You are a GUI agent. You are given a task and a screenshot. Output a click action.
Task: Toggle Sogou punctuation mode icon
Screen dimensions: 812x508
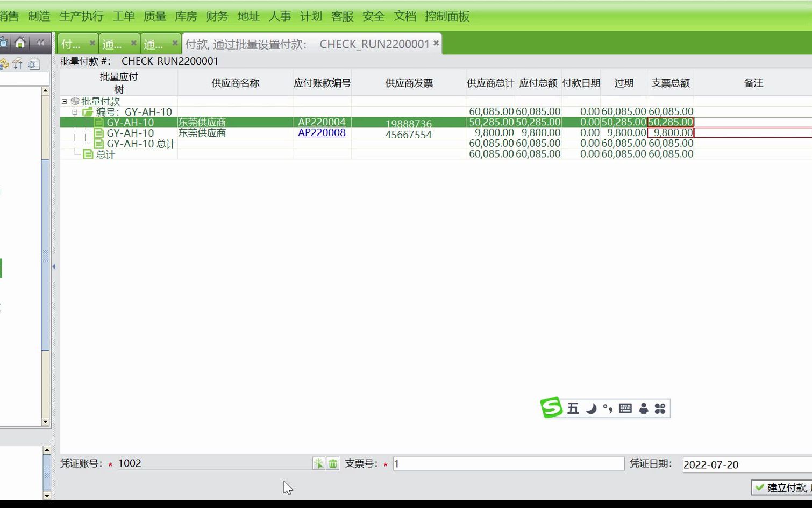608,408
